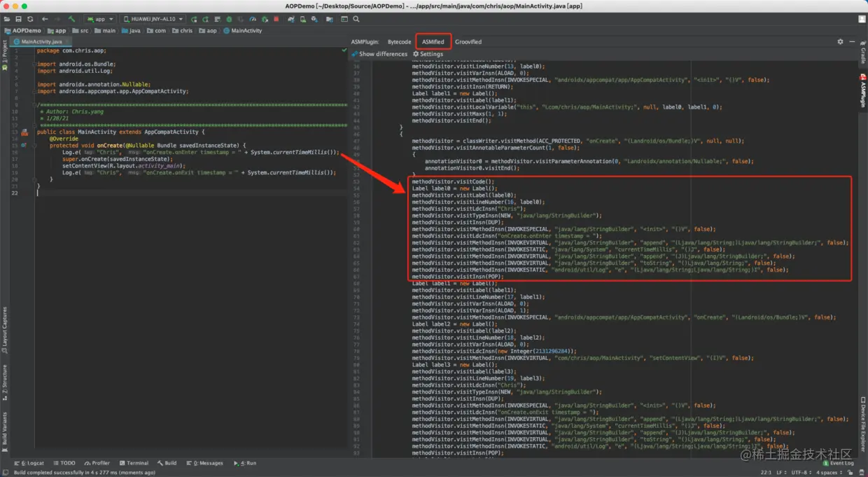Viewport: 868px width, 477px height.
Task: Select the main breadcrumb folder
Action: coord(105,31)
